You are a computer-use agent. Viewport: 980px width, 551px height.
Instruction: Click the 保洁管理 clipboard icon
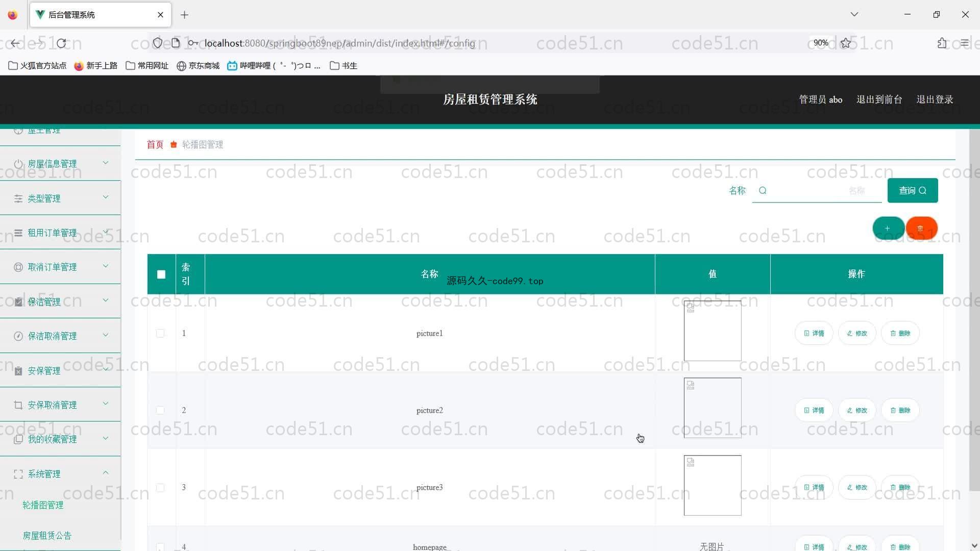tap(18, 302)
